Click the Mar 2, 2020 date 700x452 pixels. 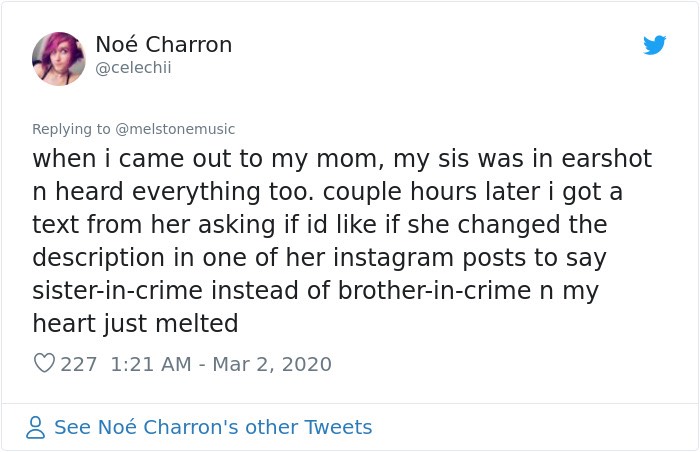[272, 364]
